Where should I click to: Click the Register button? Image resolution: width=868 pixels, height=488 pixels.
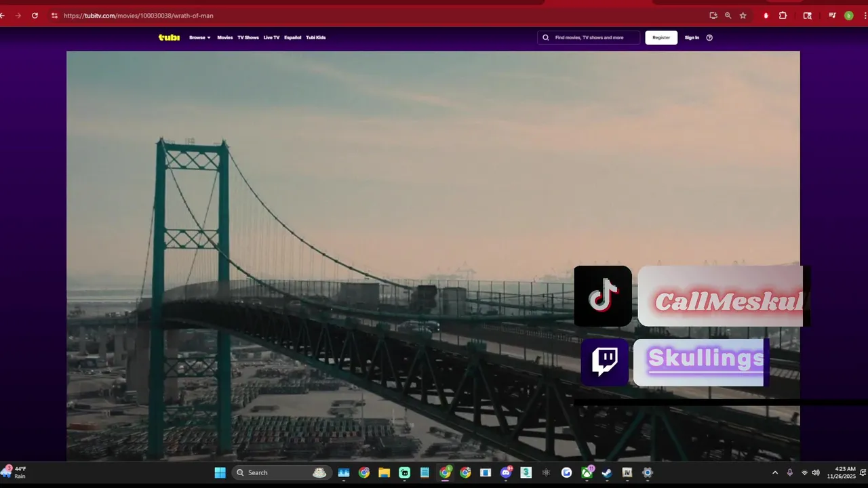click(x=661, y=37)
